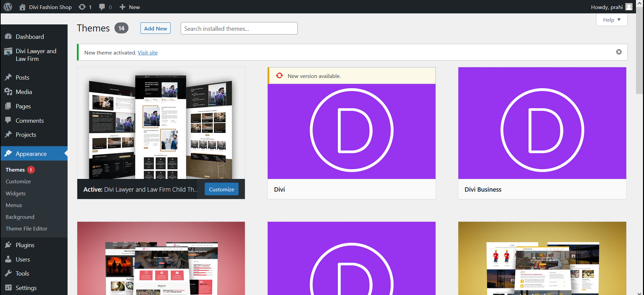The image size is (644, 295).
Task: Open the comments bubble icon in admin bar
Action: click(x=102, y=7)
